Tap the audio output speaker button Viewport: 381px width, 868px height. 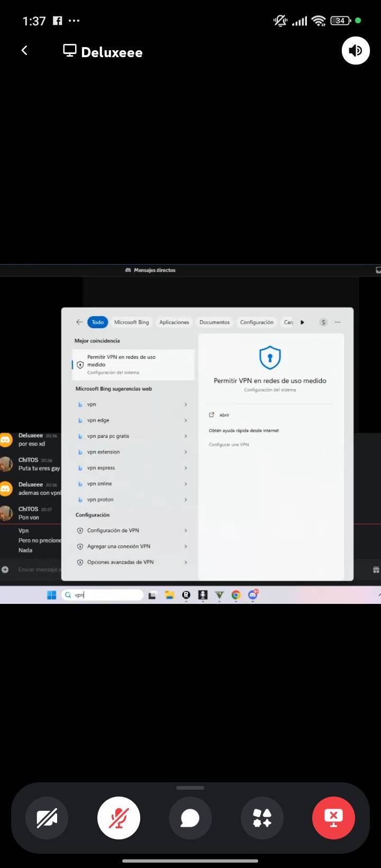[356, 51]
